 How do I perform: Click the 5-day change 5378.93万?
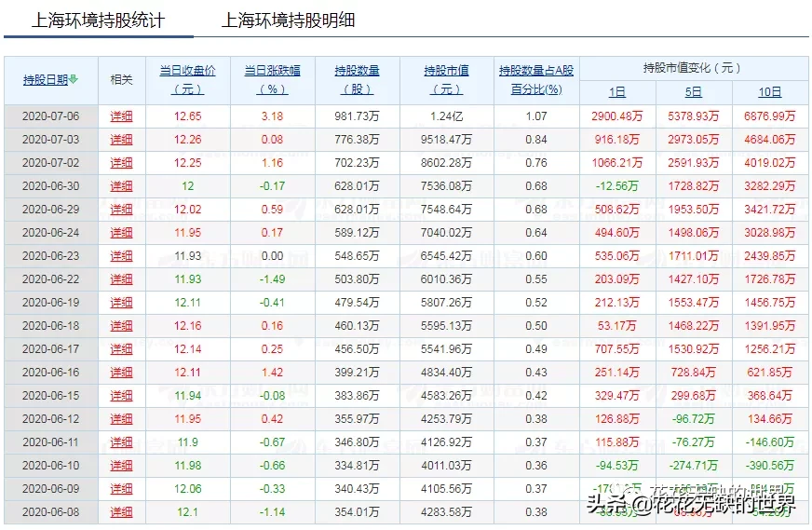(694, 116)
